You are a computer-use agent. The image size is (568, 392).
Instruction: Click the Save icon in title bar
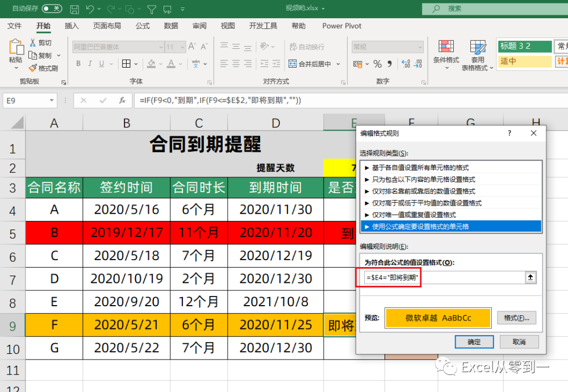(74, 9)
